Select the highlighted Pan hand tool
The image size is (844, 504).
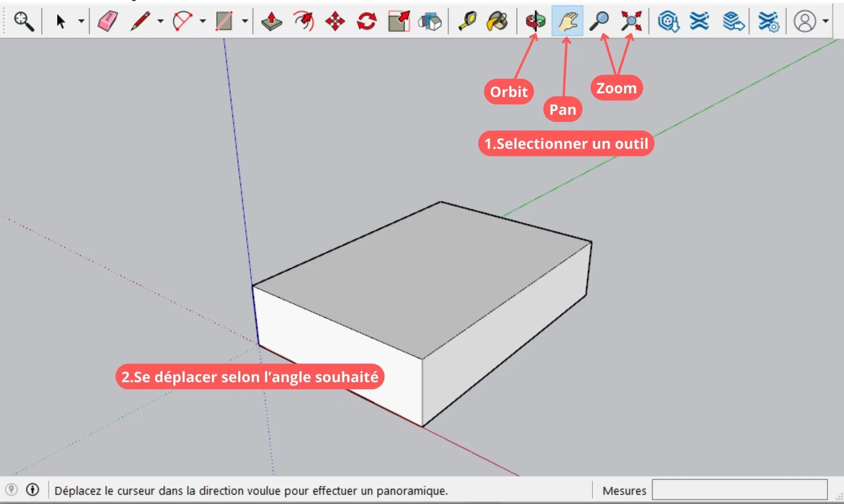pos(567,21)
